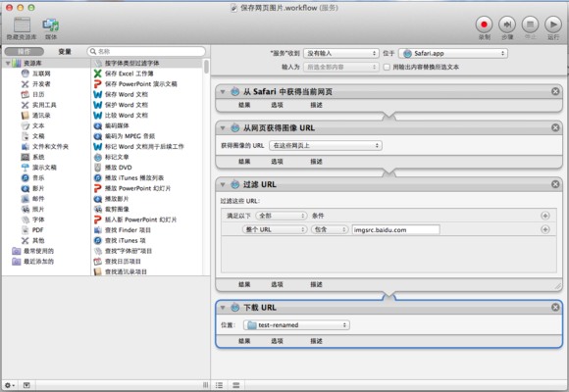Open 选项 of the 过滤 URL action
This screenshot has height=392, width=569.
click(277, 284)
